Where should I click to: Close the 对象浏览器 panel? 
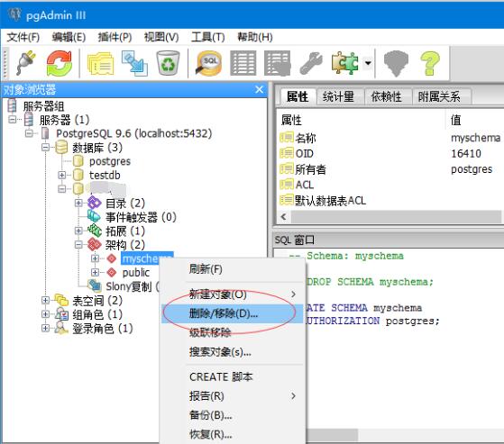pyautogui.click(x=260, y=89)
